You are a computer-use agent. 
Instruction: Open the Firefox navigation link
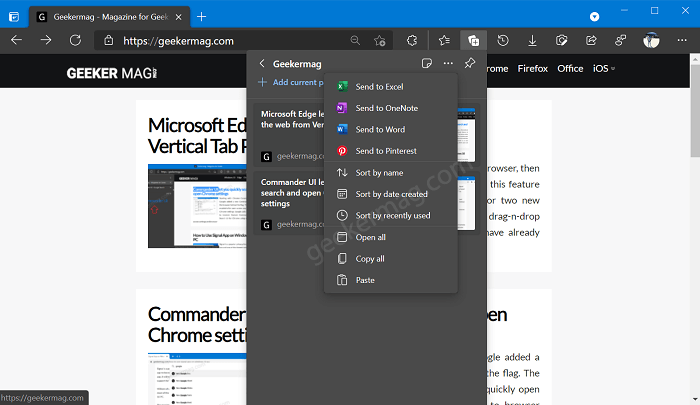tap(533, 68)
